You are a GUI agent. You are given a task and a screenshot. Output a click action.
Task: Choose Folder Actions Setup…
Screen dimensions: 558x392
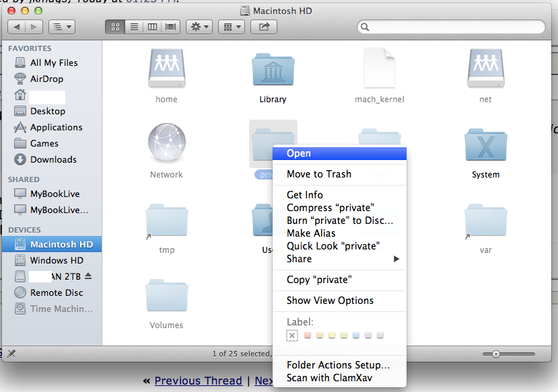tap(339, 365)
